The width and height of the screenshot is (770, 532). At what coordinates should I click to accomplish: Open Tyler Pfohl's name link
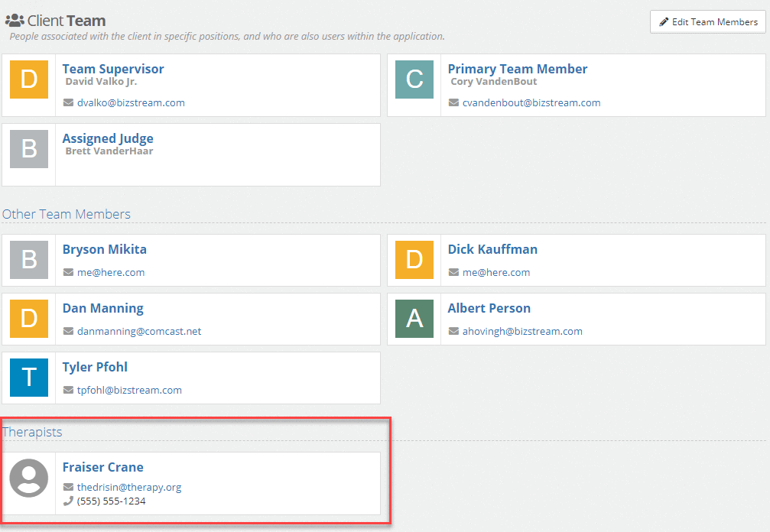point(95,367)
